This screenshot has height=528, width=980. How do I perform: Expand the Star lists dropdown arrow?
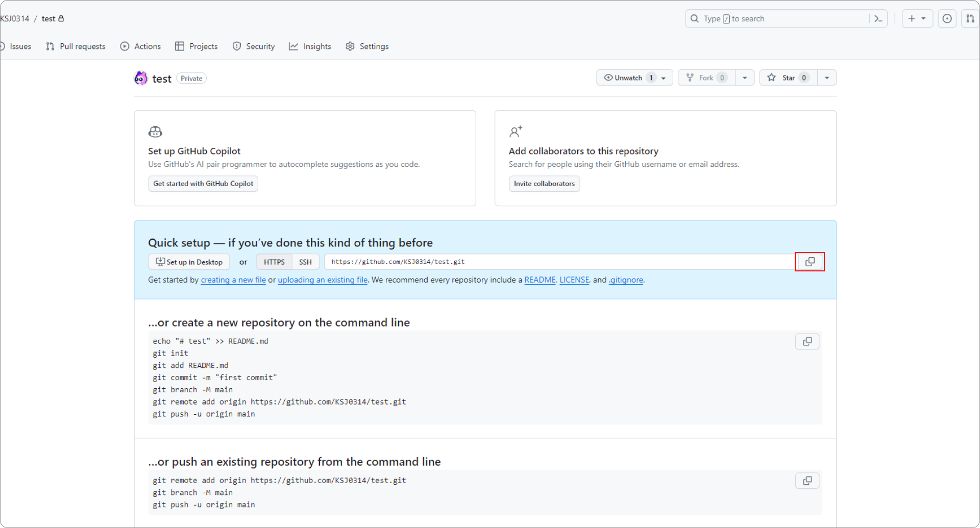click(827, 78)
